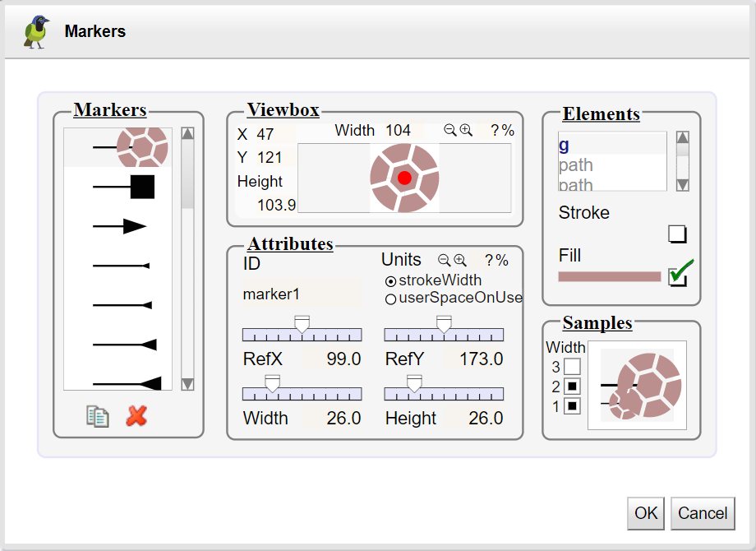Click the Markers list scrollbar thumb
This screenshot has height=551, width=756.
click(187, 174)
